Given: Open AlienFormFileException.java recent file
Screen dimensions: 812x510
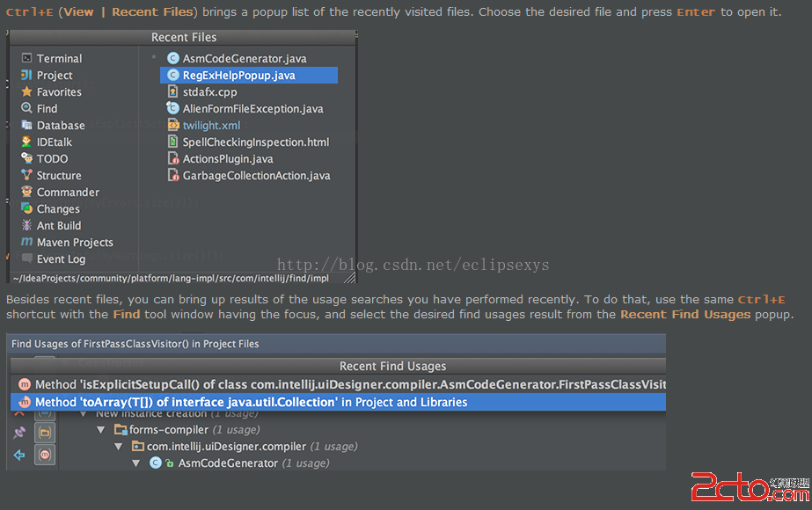Looking at the screenshot, I should coord(245,109).
